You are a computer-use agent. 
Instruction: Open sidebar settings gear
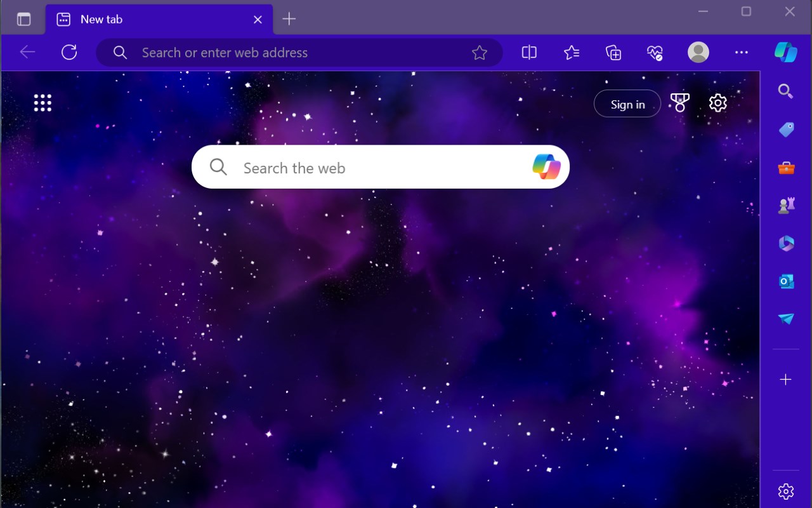785,491
